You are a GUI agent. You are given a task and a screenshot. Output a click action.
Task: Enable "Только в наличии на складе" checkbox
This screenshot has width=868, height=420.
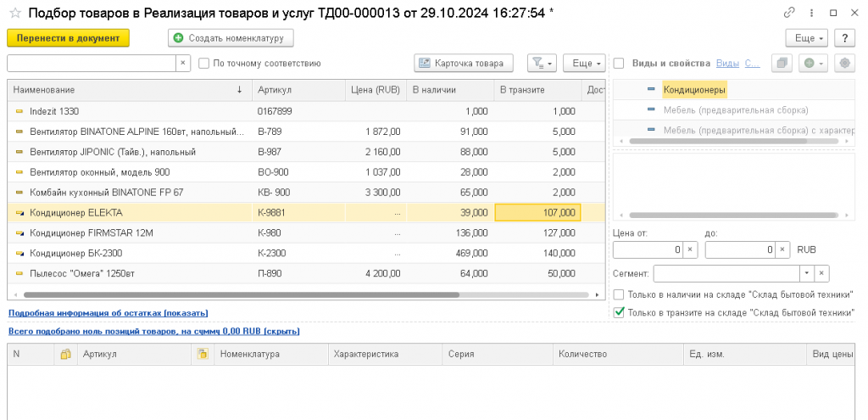619,294
